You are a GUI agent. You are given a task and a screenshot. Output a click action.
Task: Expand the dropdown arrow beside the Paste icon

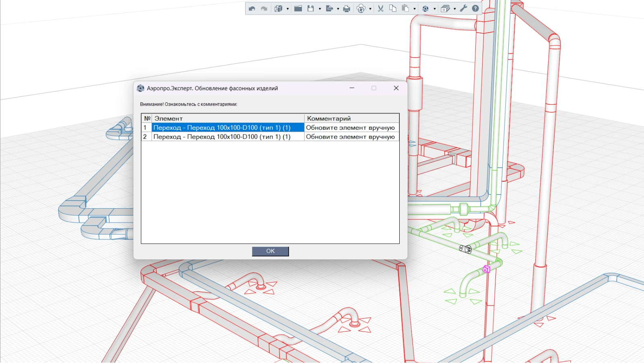click(415, 9)
